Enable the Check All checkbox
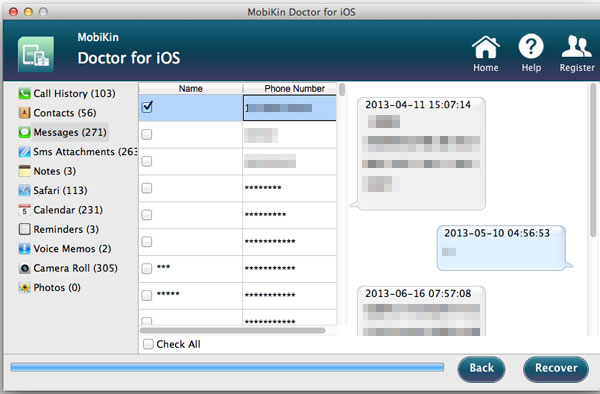The height and width of the screenshot is (394, 600). (x=148, y=344)
